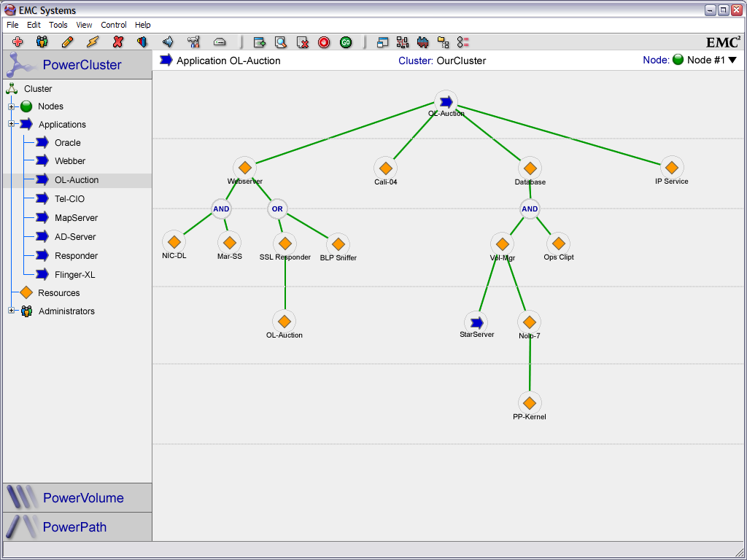Click the OR gate node
This screenshot has height=560, width=747.
coord(277,209)
